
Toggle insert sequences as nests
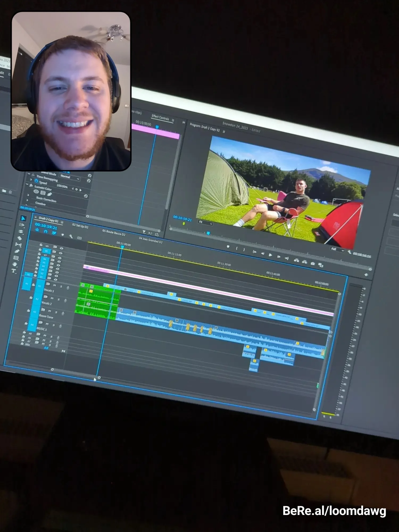click(x=37, y=230)
